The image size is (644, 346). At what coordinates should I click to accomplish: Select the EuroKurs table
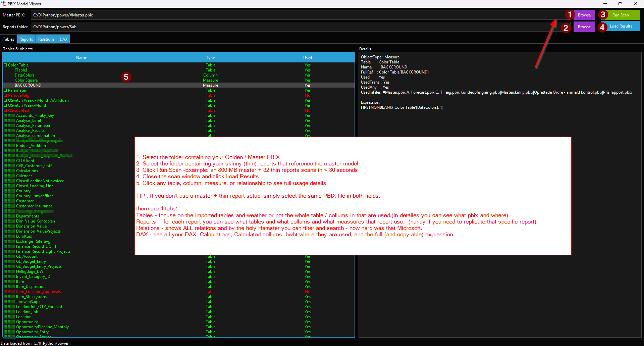click(x=24, y=236)
